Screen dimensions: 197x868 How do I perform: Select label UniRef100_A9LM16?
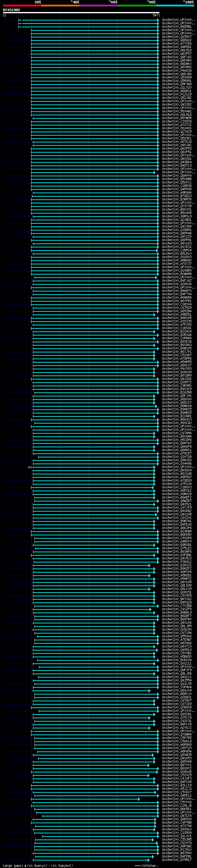[x=177, y=115]
